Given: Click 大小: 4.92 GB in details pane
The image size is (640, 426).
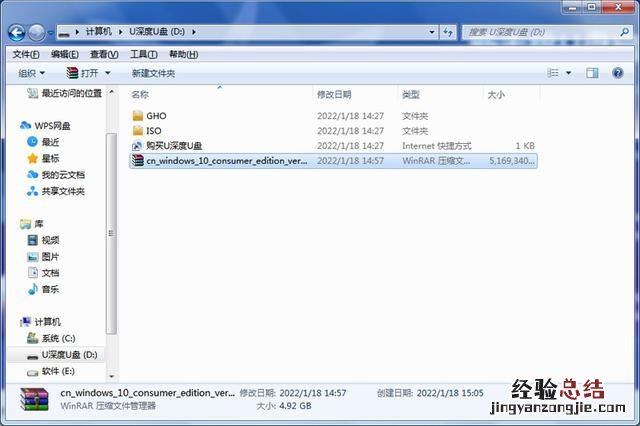Looking at the screenshot, I should coord(284,406).
